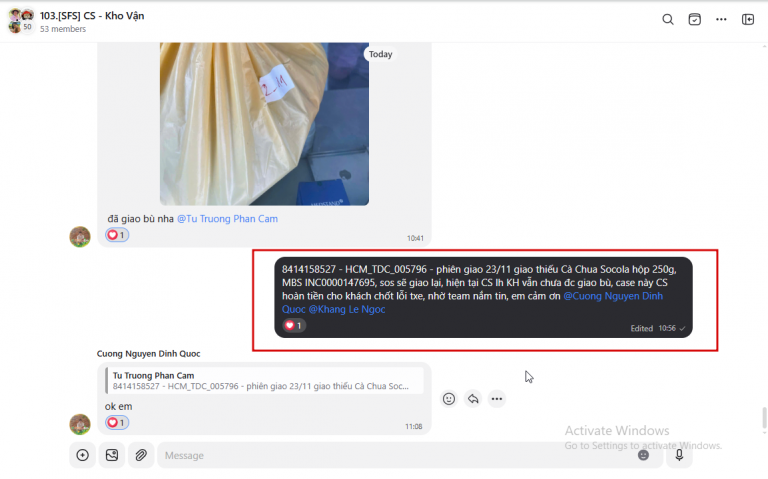
Task: Open sender avatar beside "ok em" message
Action: pyautogui.click(x=80, y=424)
